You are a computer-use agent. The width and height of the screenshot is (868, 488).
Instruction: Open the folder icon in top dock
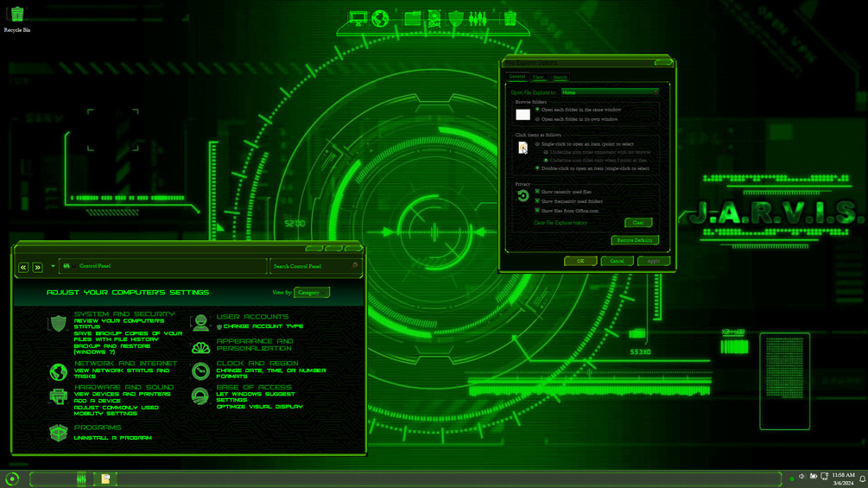click(x=413, y=18)
